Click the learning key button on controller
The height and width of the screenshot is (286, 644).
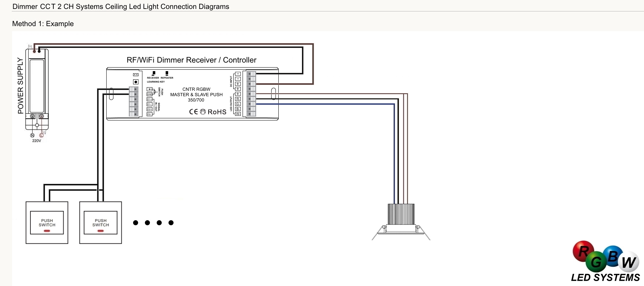[136, 82]
